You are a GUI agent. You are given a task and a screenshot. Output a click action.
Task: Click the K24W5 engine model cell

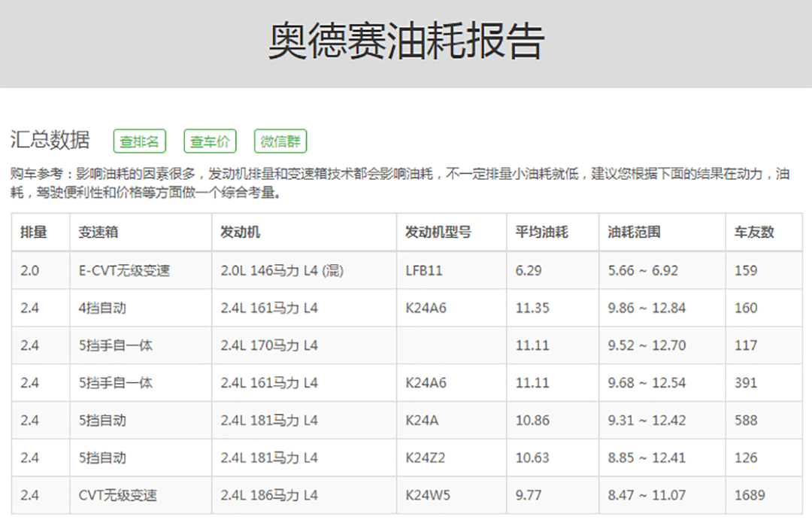428,495
